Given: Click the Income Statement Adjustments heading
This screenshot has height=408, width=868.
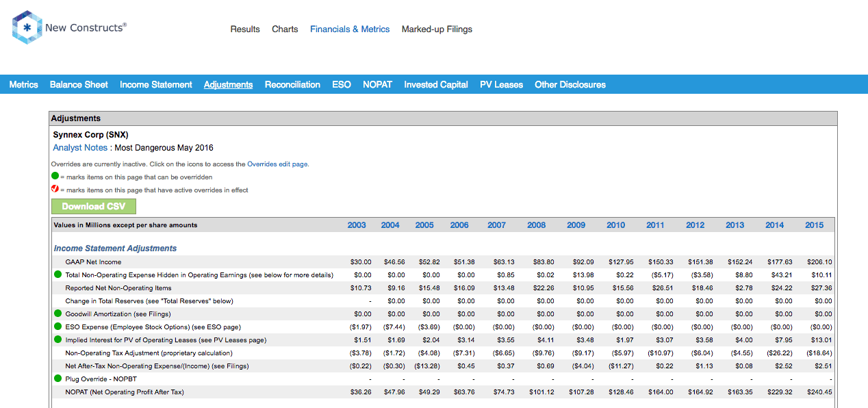Looking at the screenshot, I should (x=115, y=248).
